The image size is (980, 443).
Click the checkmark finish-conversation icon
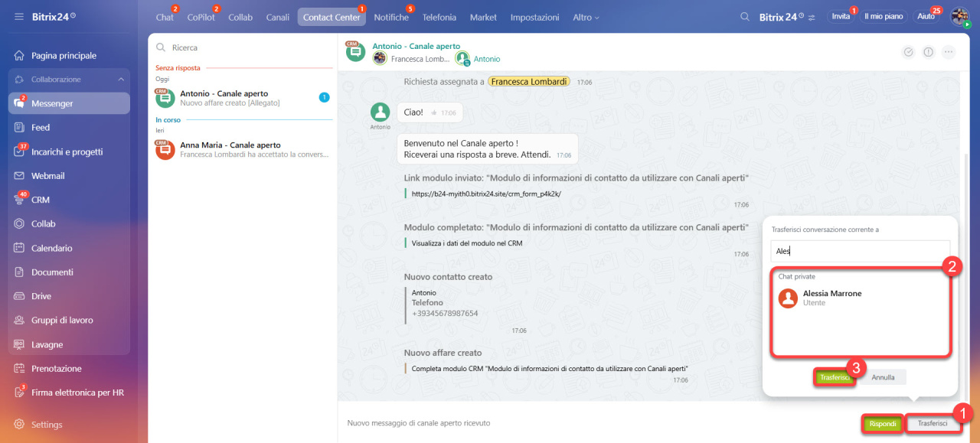coord(909,52)
